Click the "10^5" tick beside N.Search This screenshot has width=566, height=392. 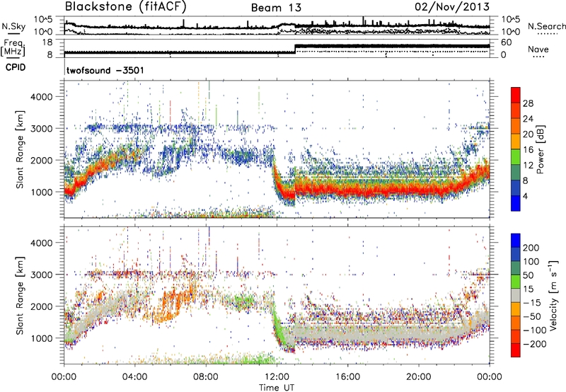click(511, 19)
